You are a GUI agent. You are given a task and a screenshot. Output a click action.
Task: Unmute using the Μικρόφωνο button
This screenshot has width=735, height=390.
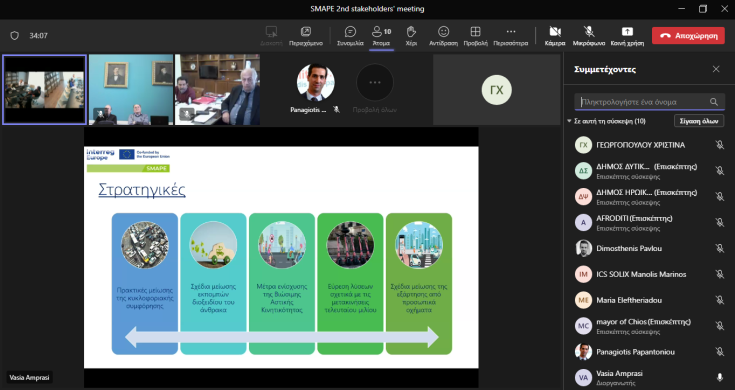click(589, 36)
